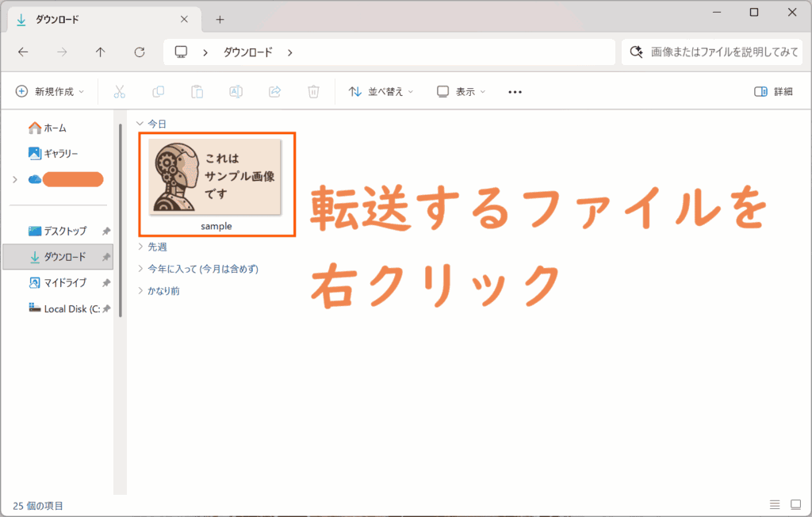The width and height of the screenshot is (812, 517).
Task: Click the Cut scissors icon
Action: pos(120,92)
